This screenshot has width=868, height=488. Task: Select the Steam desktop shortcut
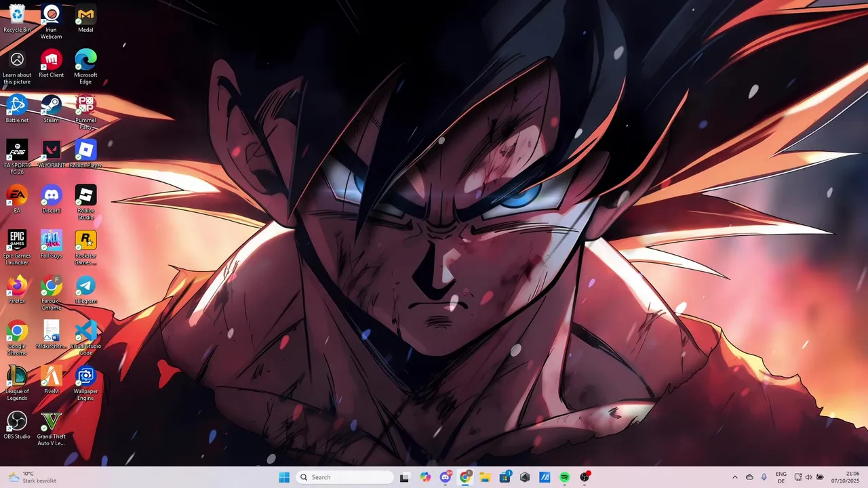point(51,109)
